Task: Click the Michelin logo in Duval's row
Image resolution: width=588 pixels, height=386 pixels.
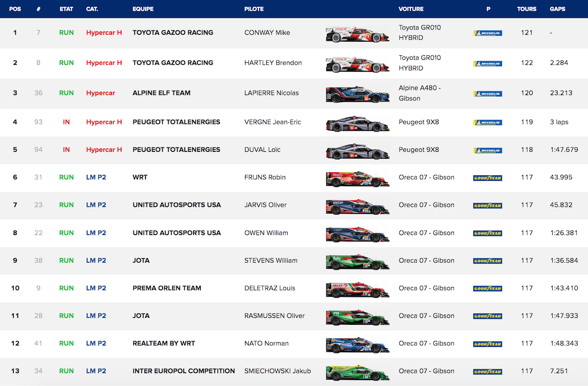Action: coord(487,150)
